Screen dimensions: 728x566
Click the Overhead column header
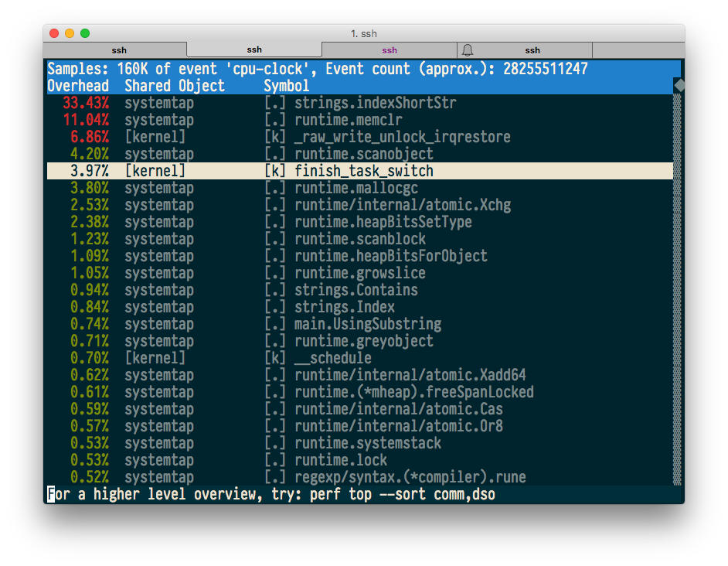pyautogui.click(x=78, y=86)
